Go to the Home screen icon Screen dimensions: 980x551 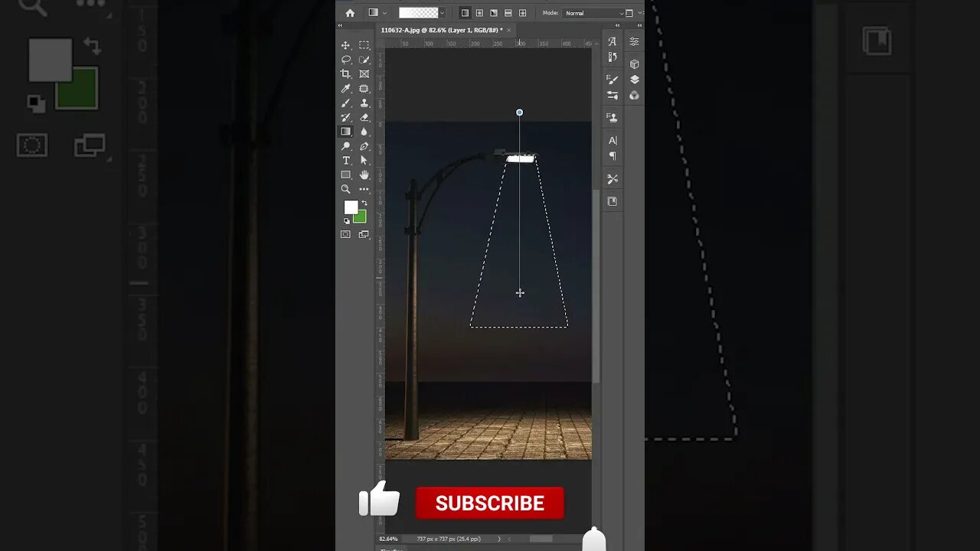tap(350, 13)
